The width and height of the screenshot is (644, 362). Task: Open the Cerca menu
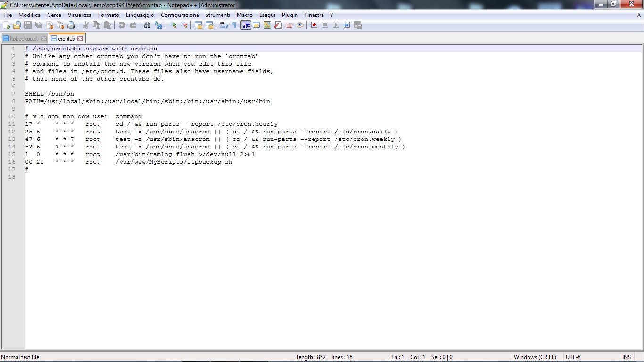pos(54,15)
